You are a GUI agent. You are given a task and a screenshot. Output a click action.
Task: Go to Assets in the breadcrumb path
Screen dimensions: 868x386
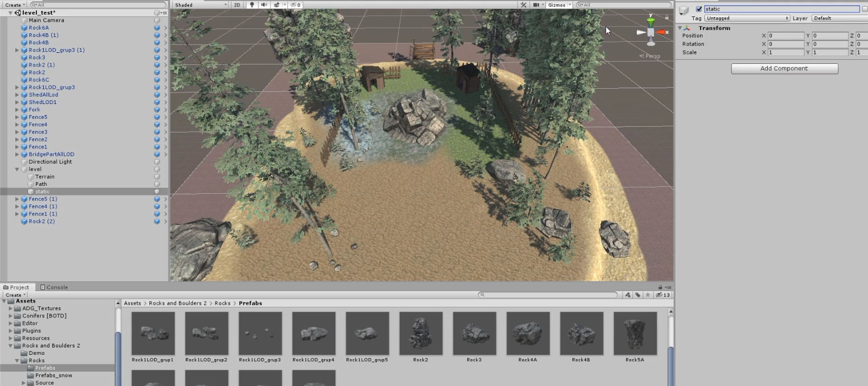pos(133,303)
